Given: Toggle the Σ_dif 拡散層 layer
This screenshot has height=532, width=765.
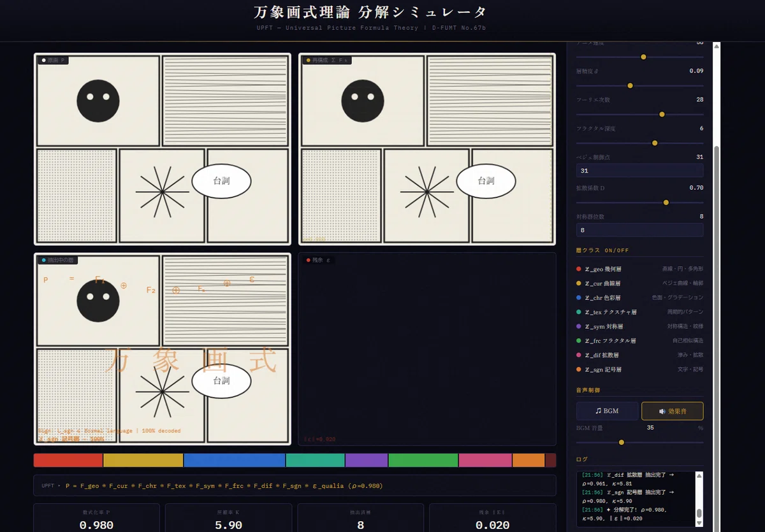Looking at the screenshot, I should [639, 355].
